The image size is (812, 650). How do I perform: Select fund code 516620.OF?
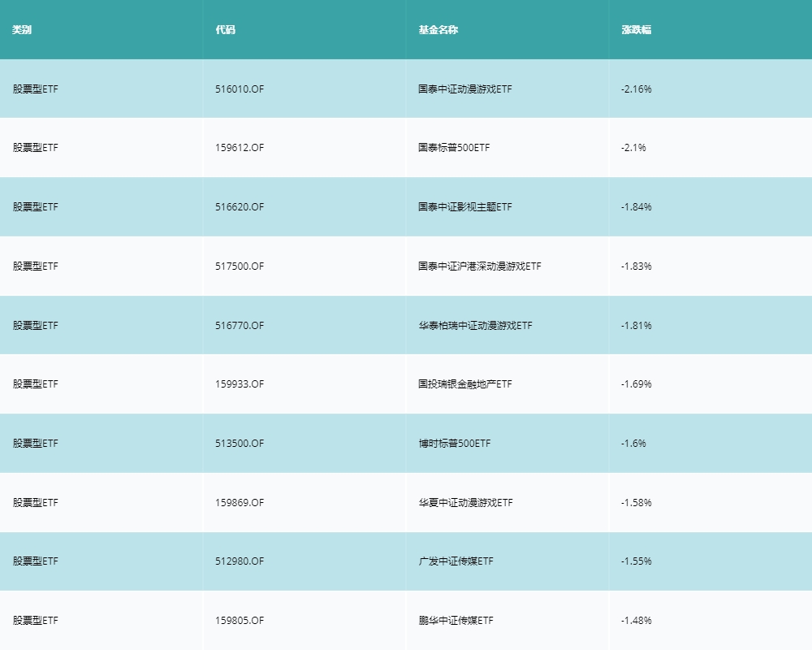(x=240, y=207)
